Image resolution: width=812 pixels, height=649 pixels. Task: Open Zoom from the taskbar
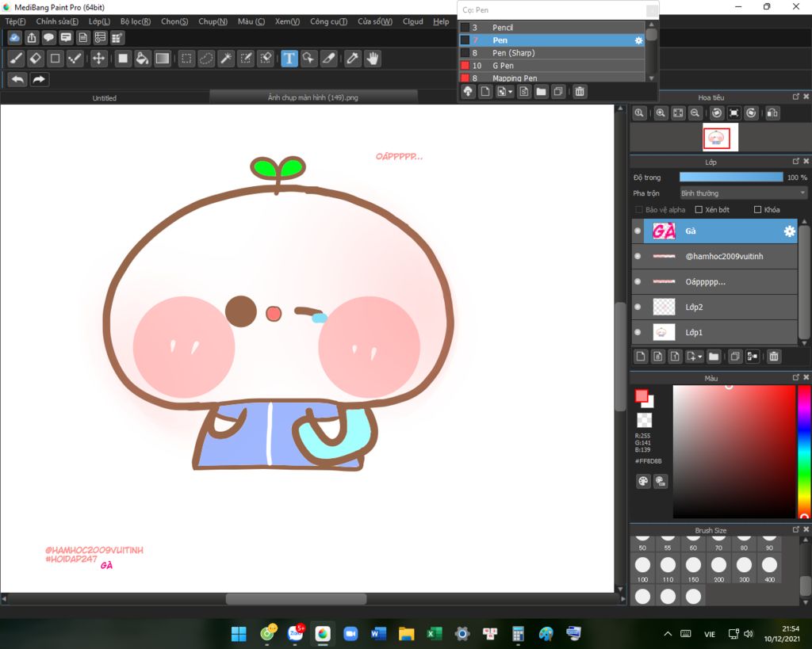[350, 633]
